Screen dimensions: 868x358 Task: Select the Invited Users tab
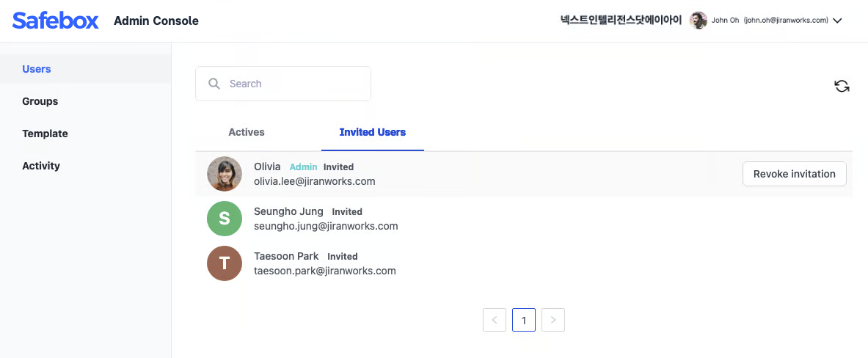click(x=373, y=132)
